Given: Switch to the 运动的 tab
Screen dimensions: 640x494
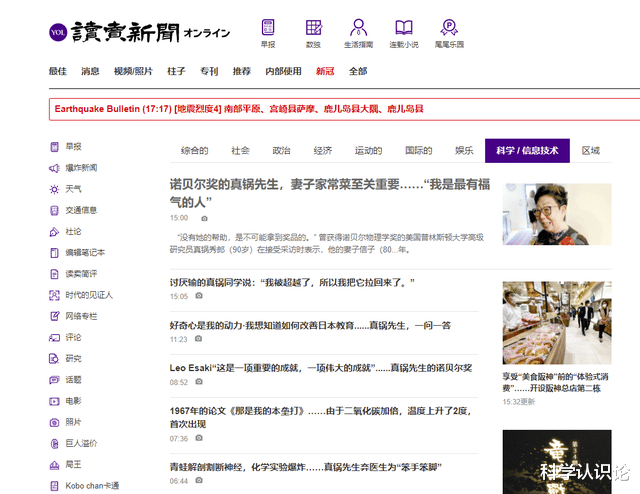Looking at the screenshot, I should point(368,151).
